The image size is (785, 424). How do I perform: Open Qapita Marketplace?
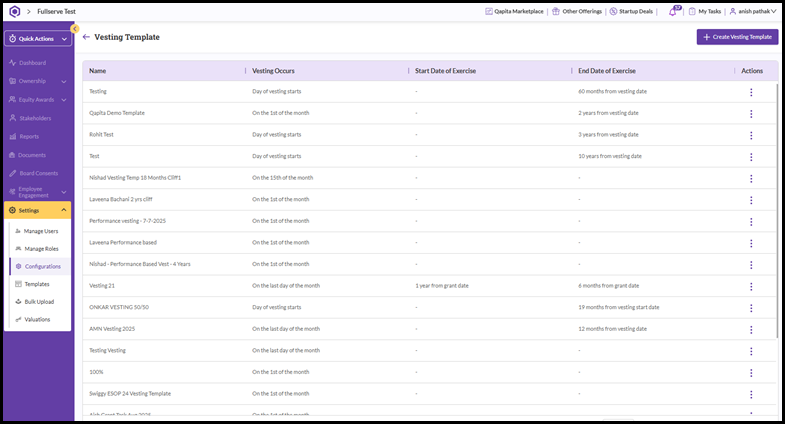[x=514, y=11]
